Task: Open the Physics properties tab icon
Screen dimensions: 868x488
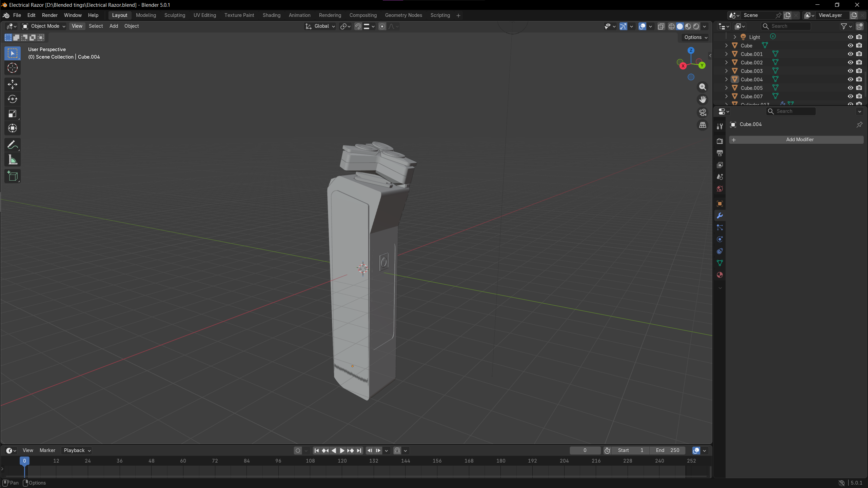Action: 719,239
